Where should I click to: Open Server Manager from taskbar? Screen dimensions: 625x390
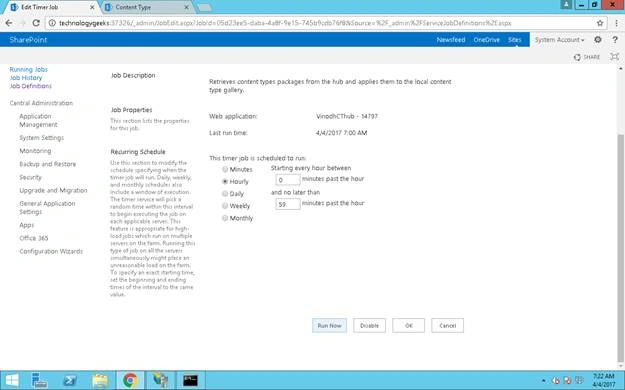39,380
